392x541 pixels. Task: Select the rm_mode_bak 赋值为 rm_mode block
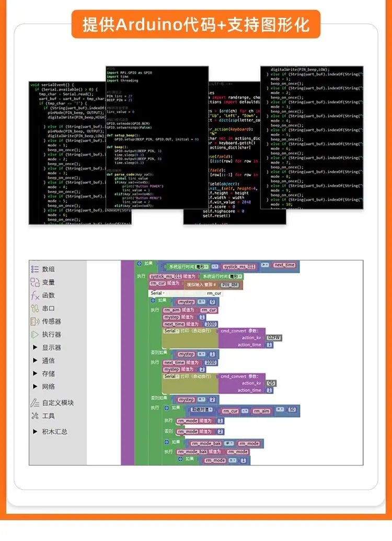pos(213,452)
